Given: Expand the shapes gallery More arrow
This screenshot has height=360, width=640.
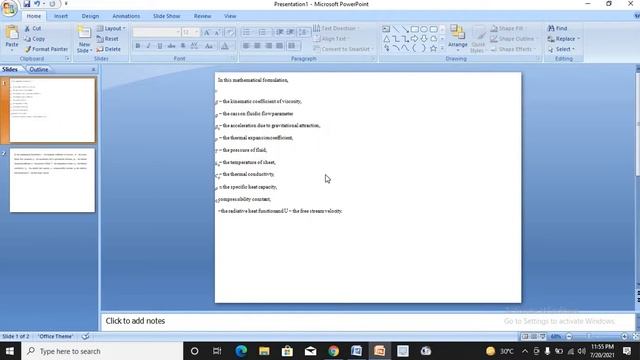Looking at the screenshot, I should point(442,49).
